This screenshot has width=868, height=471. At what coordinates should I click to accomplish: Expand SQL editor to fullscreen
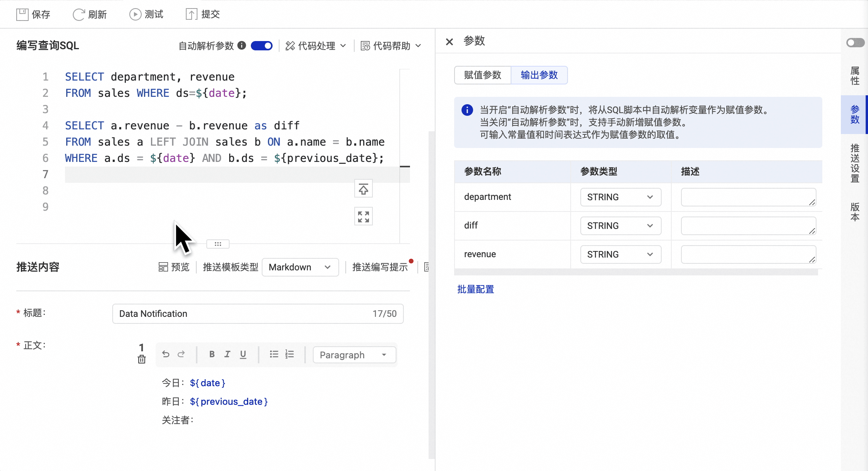pyautogui.click(x=363, y=217)
